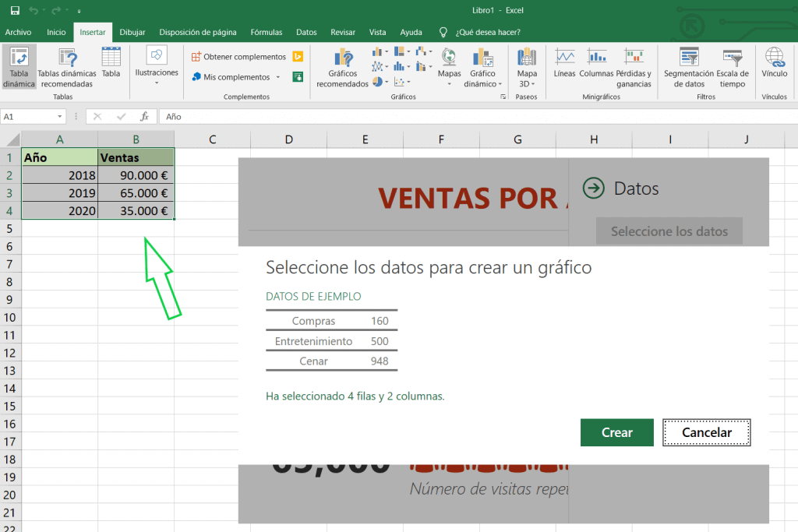Open Gráficos recomendados
This screenshot has width=798, height=532.
342,68
